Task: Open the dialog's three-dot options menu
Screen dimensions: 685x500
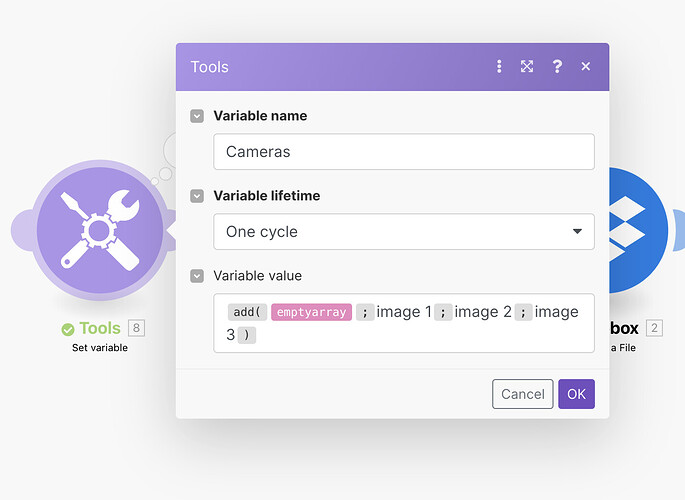Action: click(499, 67)
